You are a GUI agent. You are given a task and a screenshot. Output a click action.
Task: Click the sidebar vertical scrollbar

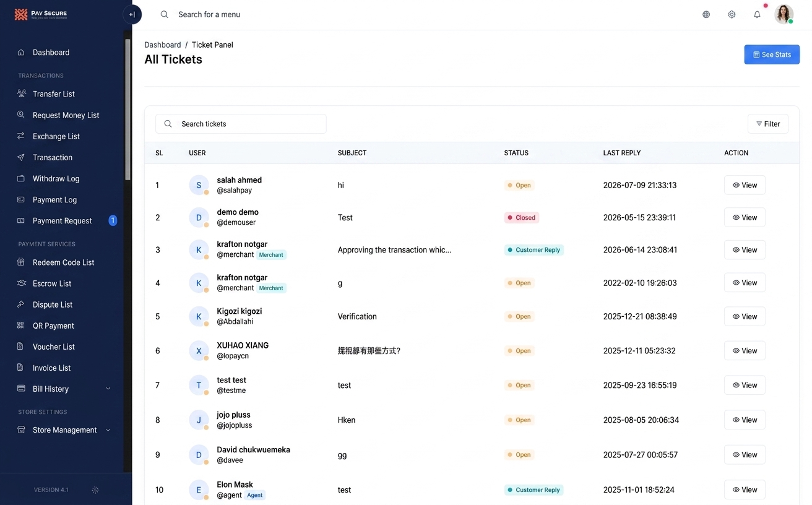tap(127, 110)
